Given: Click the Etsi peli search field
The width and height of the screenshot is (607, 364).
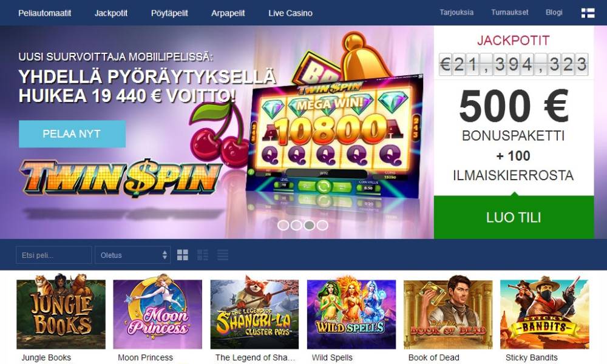Looking at the screenshot, I should [x=54, y=255].
